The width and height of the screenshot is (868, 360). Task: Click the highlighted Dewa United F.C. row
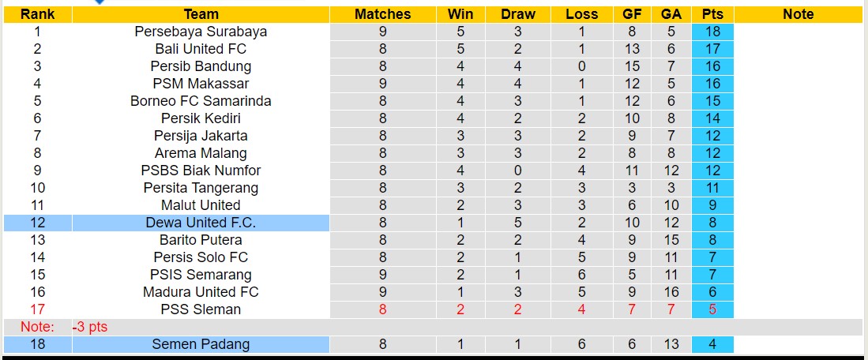(x=201, y=223)
